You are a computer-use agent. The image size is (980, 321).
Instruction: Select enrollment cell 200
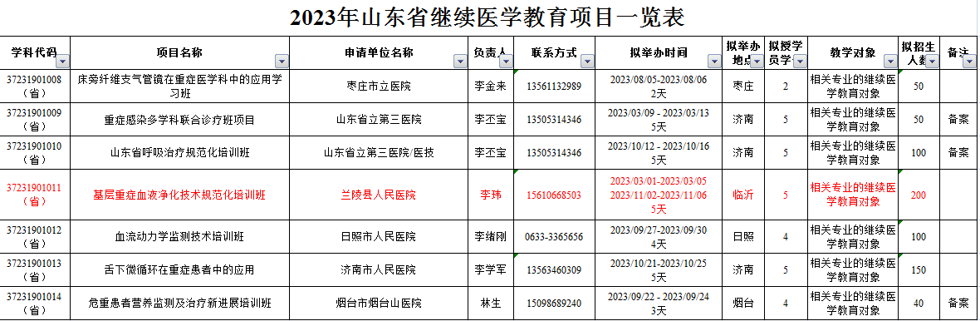point(919,195)
